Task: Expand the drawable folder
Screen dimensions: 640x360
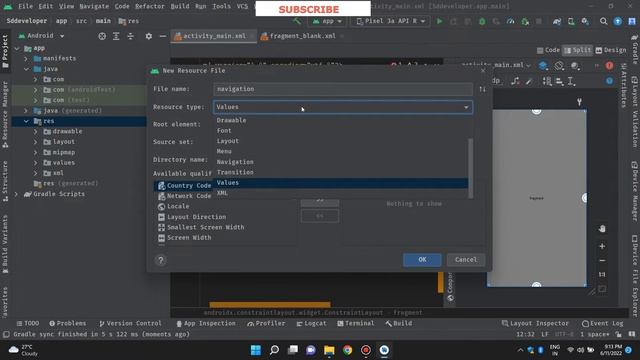Action: point(36,131)
